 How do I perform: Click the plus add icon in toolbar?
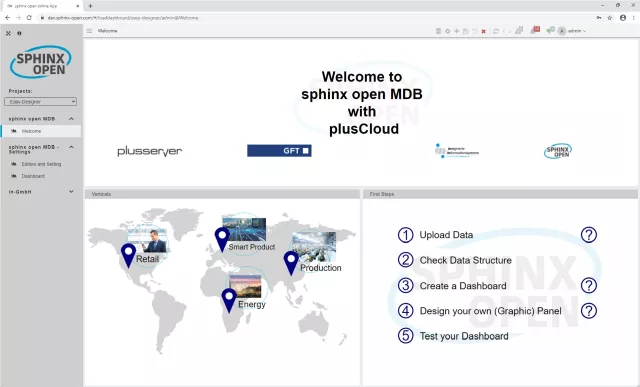pos(456,31)
